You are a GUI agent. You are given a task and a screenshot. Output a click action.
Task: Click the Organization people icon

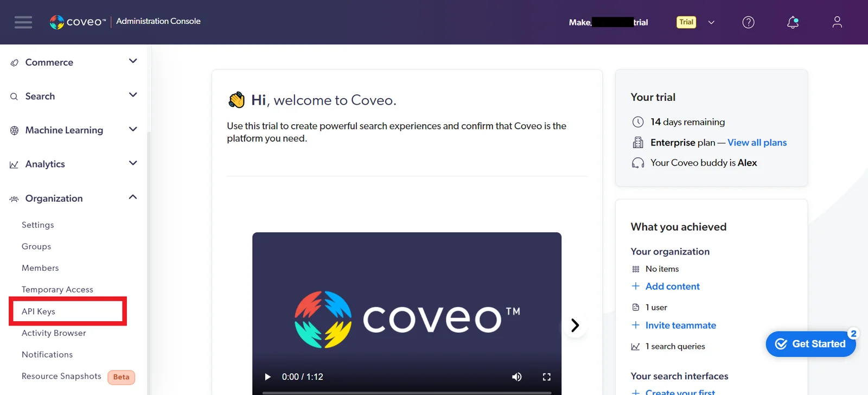click(14, 199)
